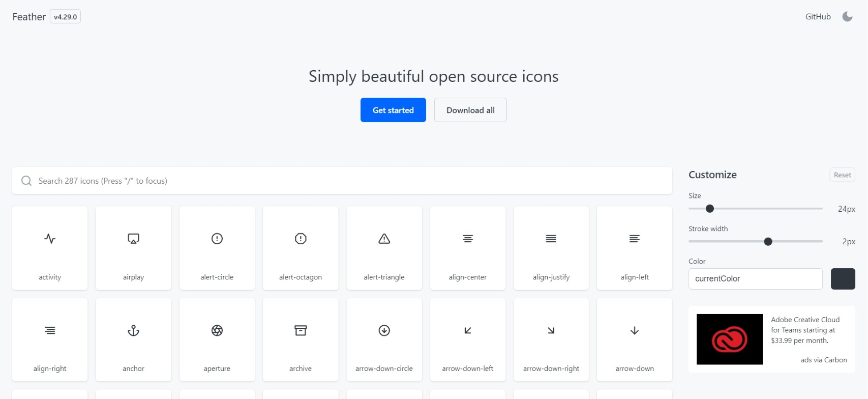Pick the align-center icon
868x399 pixels.
point(468,248)
